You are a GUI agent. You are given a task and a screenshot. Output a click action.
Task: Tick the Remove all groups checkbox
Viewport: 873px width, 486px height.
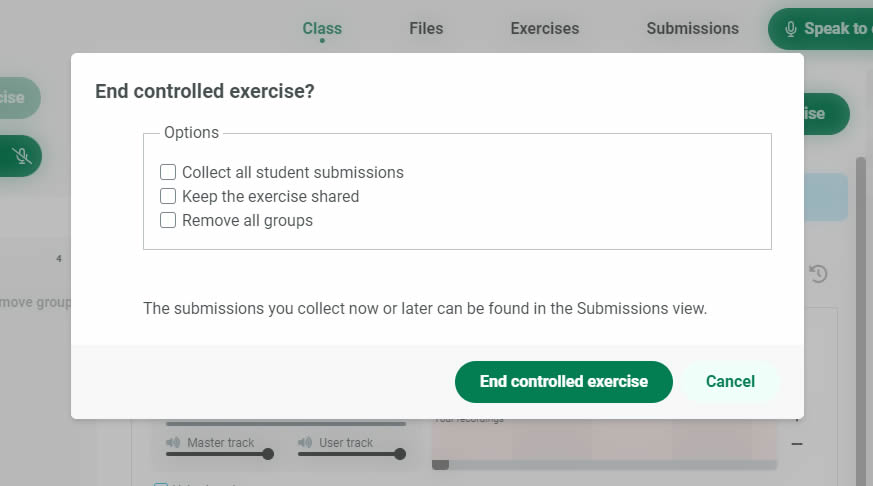click(x=168, y=220)
